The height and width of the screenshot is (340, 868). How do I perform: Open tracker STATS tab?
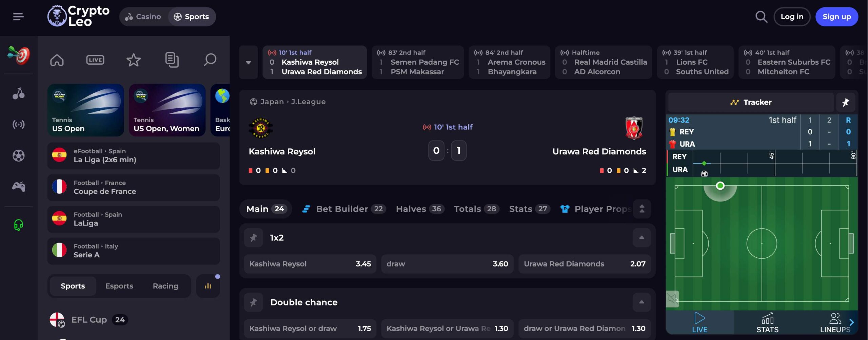point(767,323)
